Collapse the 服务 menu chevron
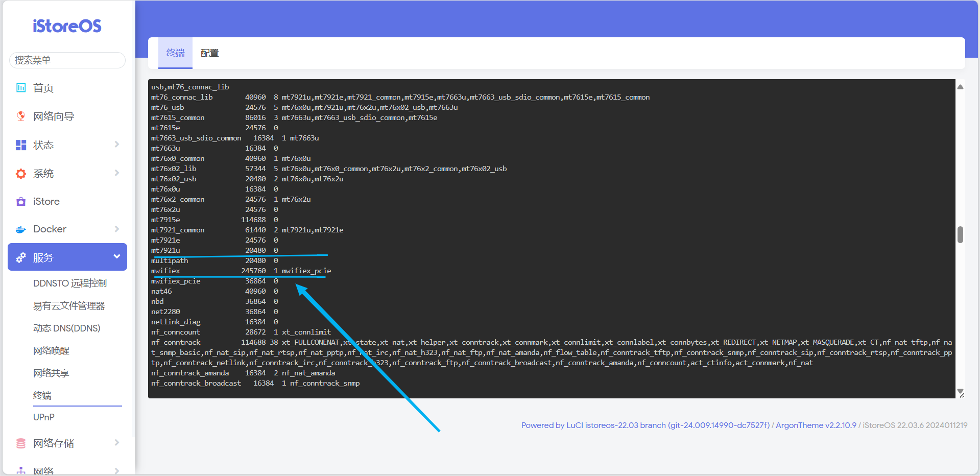Image resolution: width=980 pixels, height=476 pixels. 117,257
